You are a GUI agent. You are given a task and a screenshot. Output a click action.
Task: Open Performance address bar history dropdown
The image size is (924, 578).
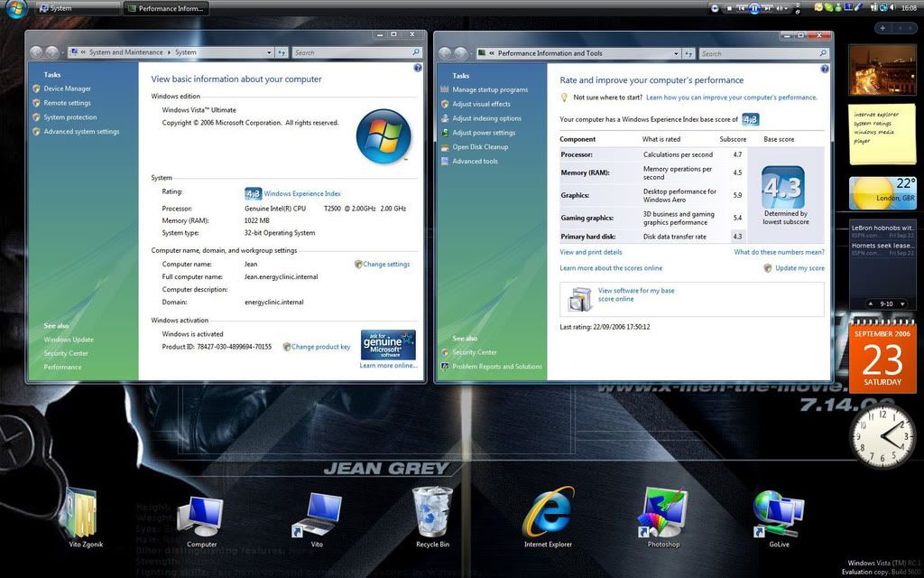[676, 53]
